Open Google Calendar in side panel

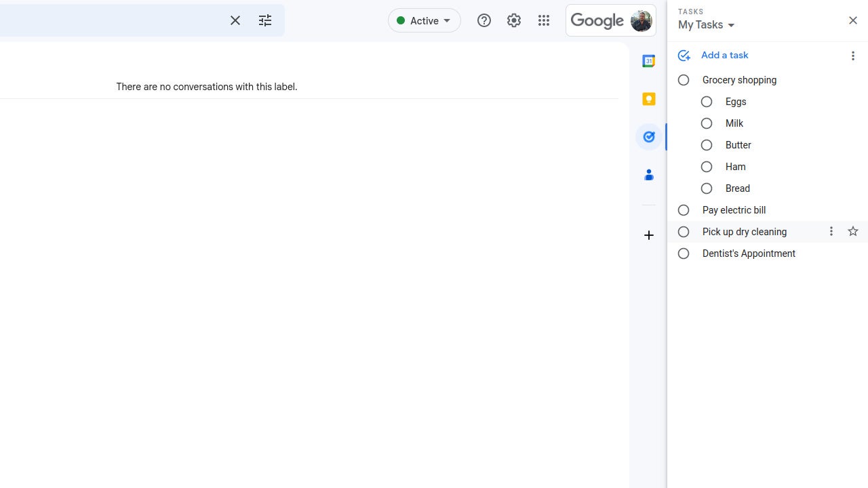pyautogui.click(x=649, y=61)
